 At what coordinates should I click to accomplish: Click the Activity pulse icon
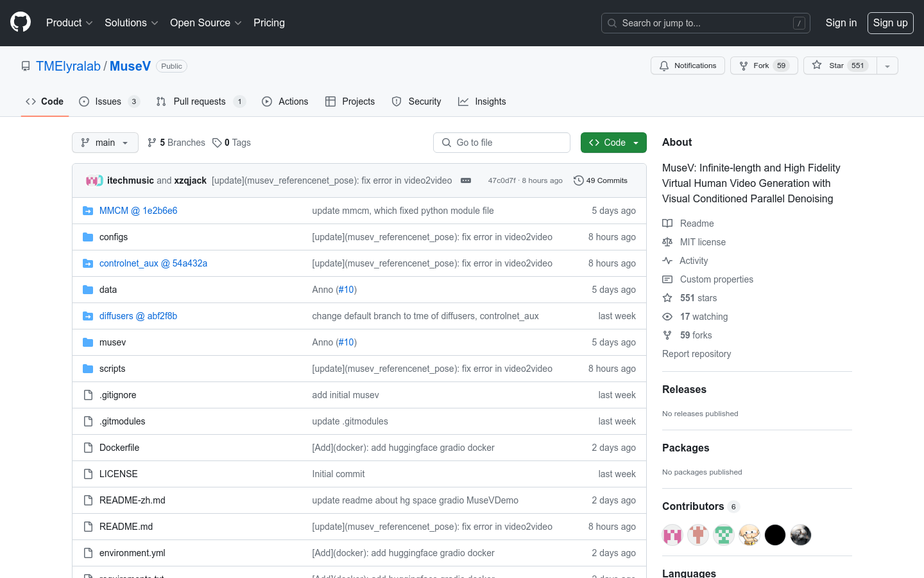click(668, 260)
